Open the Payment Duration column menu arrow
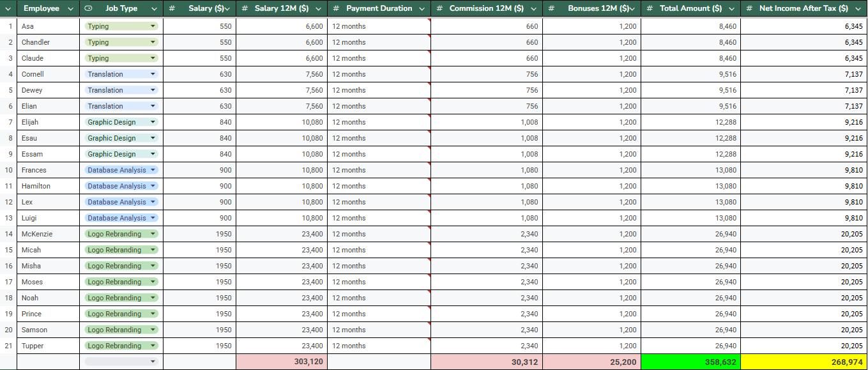The height and width of the screenshot is (370, 868). 421,9
